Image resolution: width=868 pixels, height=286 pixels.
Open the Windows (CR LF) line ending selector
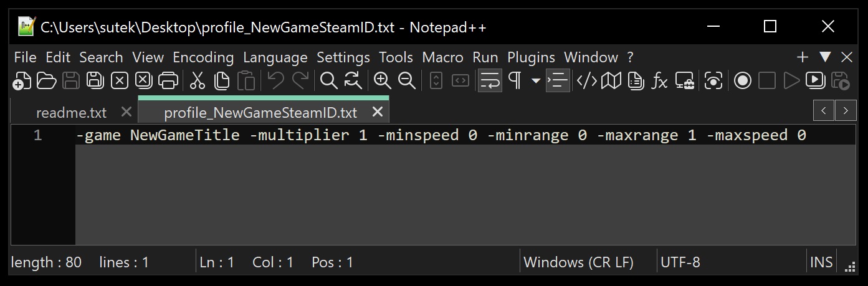578,262
